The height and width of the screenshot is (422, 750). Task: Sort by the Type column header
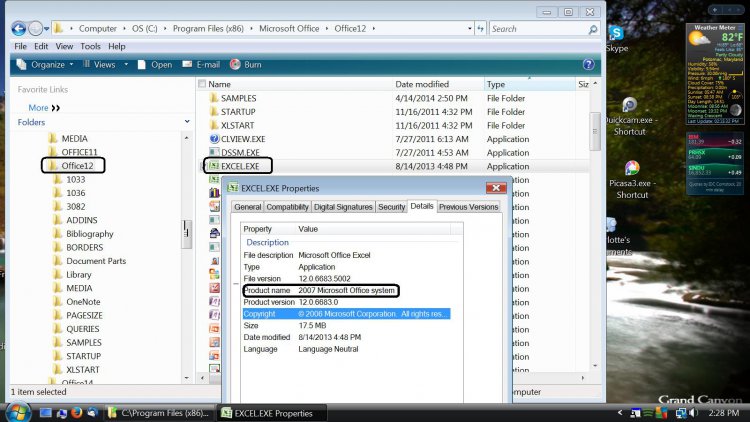[496, 84]
